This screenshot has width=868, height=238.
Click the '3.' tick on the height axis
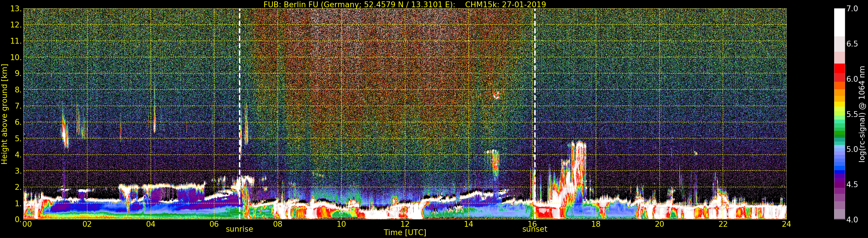pyautogui.click(x=18, y=171)
